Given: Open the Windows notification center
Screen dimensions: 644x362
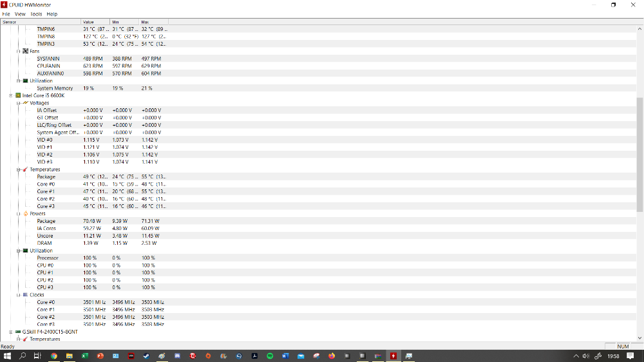Looking at the screenshot, I should (x=630, y=356).
